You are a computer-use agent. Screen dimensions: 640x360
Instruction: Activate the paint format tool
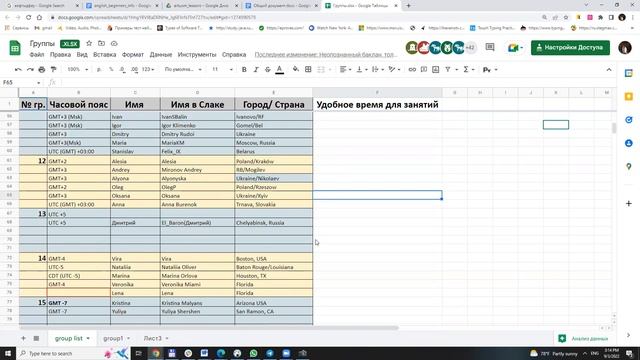pos(53,70)
